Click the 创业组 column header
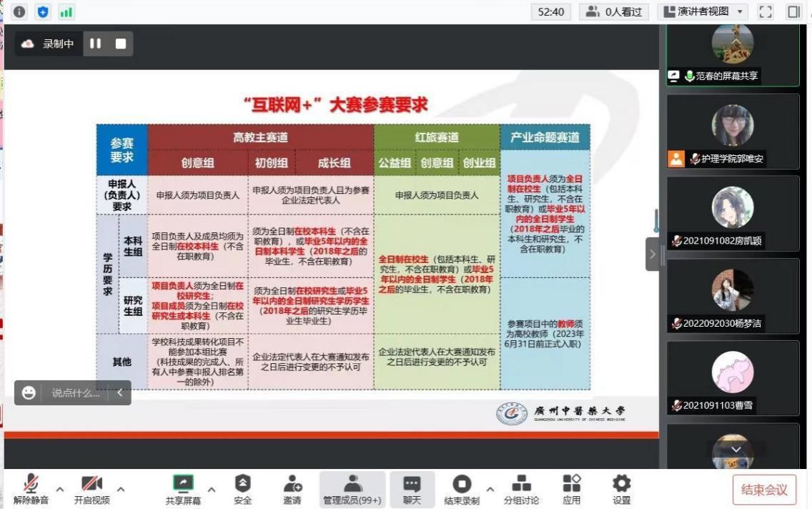This screenshot has height=509, width=812. coord(479,162)
